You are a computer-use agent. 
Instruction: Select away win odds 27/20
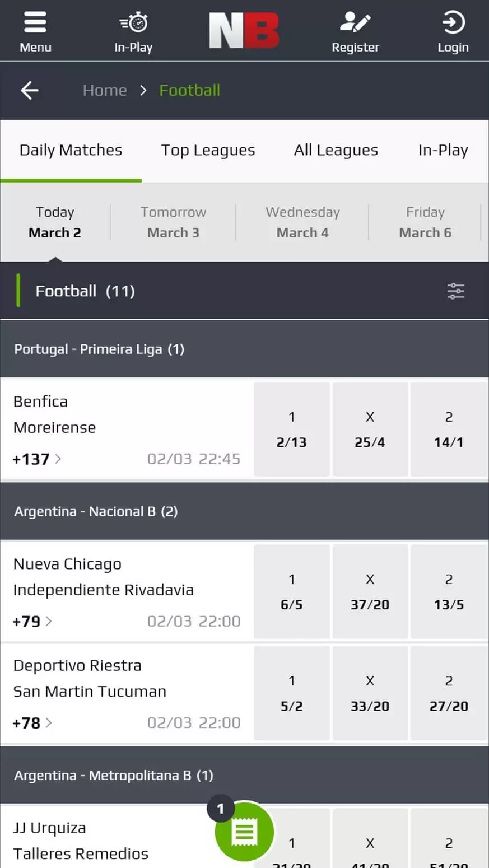[x=449, y=693]
